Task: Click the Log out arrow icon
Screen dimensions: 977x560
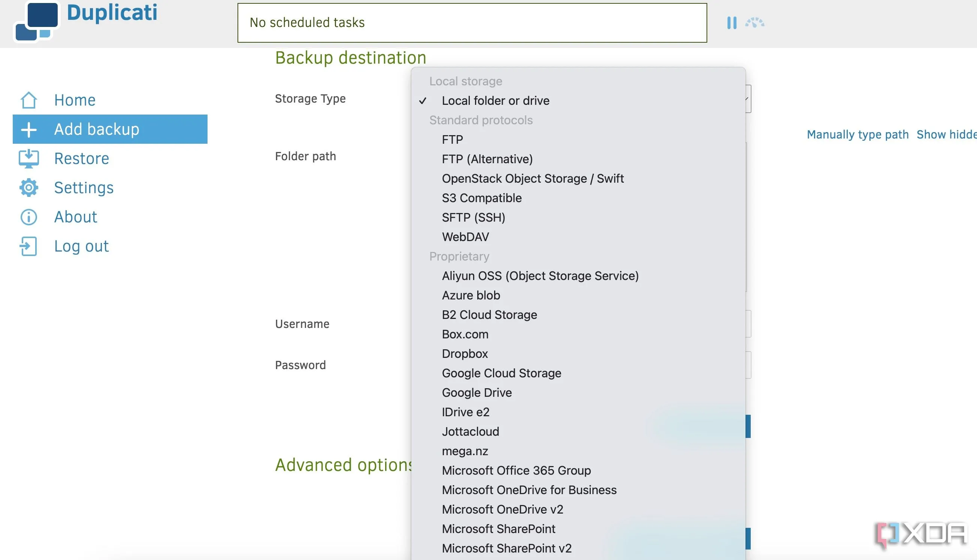Action: coord(29,246)
